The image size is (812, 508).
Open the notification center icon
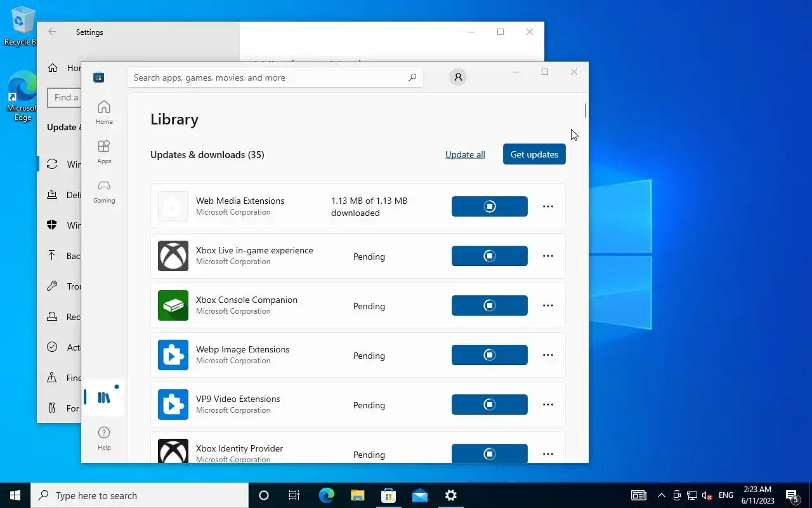[792, 495]
